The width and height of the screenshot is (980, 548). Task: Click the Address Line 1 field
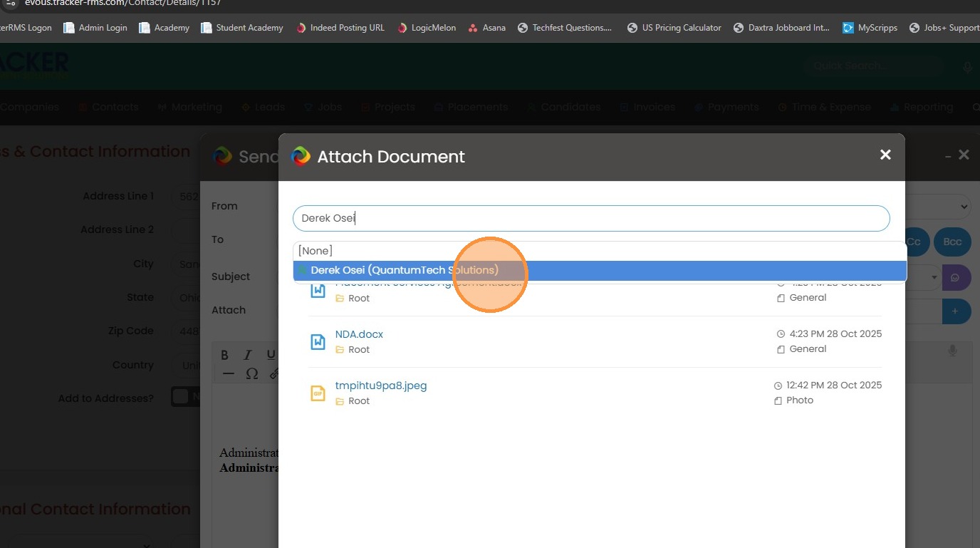point(187,197)
